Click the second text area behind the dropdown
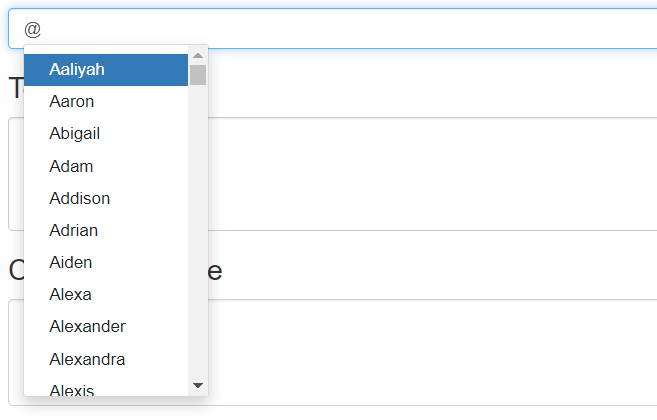Viewport: 657px width, 420px height. click(432, 174)
